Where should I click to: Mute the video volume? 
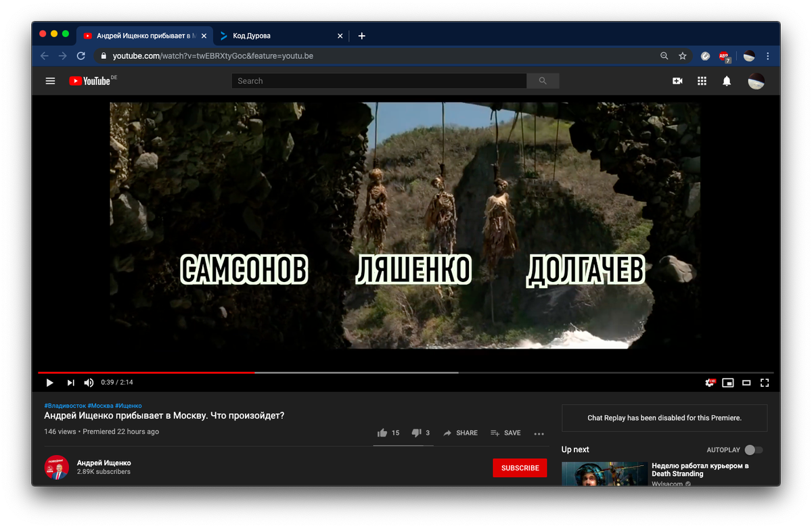tap(89, 383)
